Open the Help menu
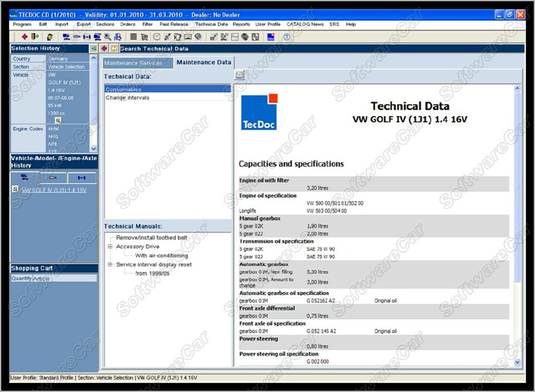The height and width of the screenshot is (392, 535). coord(351,24)
